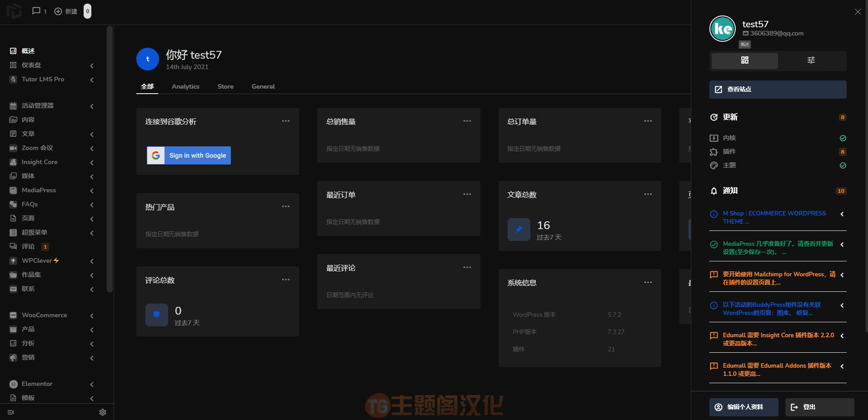Click the 概述 item in the sidebar
This screenshot has height=420, width=868.
28,51
